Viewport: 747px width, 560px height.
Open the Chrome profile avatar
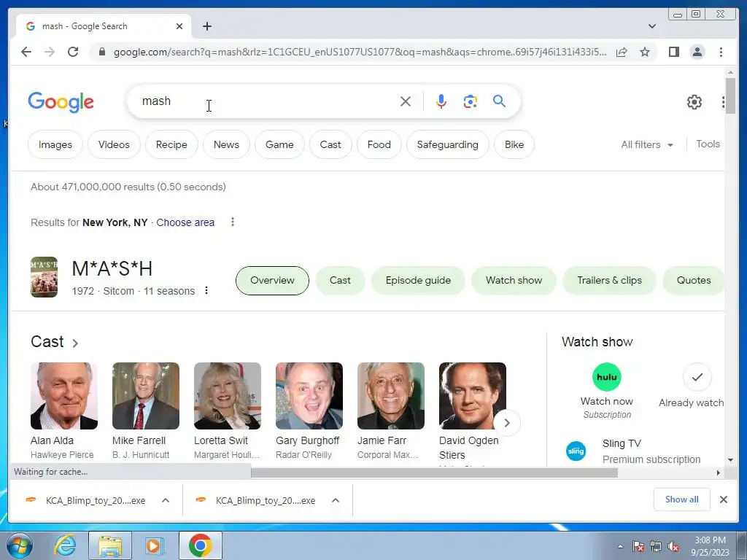click(x=697, y=52)
